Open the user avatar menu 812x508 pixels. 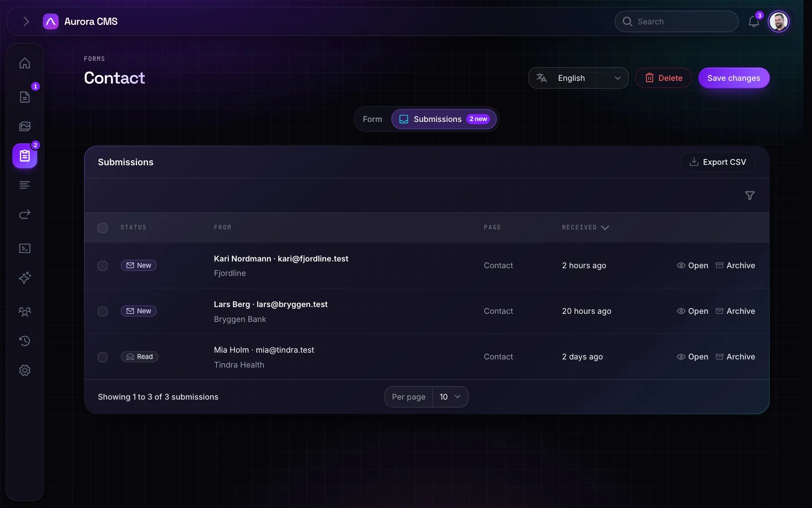(x=779, y=22)
